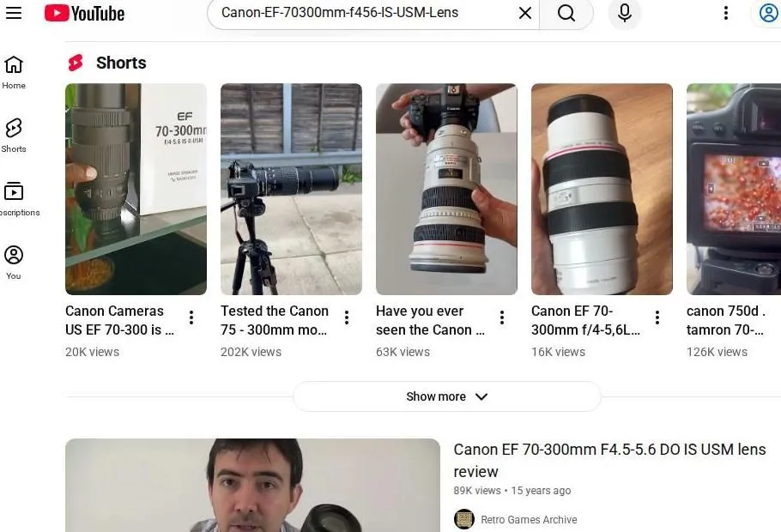
Task: Open 'Canon EF 70-300mm F4.5-5.6 DO IS USM lens review'
Action: [609, 460]
